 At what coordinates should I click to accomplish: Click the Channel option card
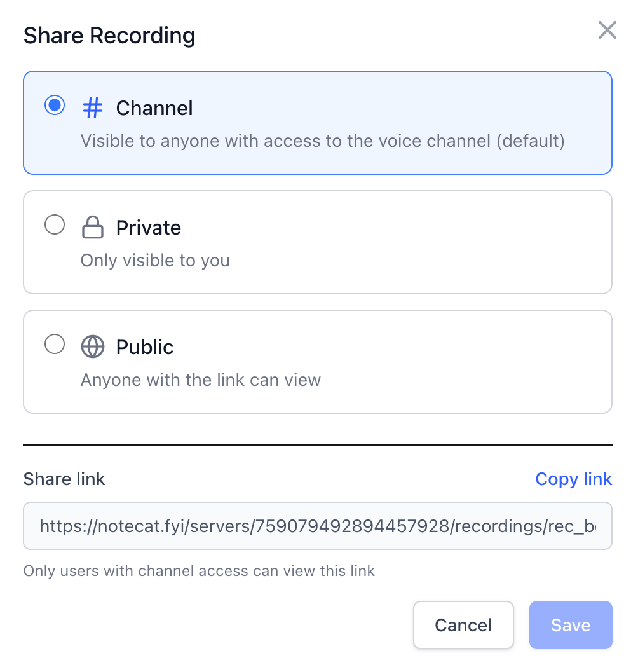pyautogui.click(x=318, y=123)
